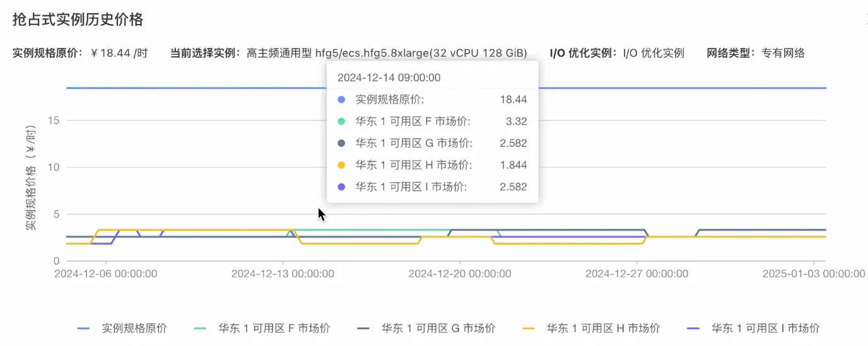The width and height of the screenshot is (868, 346).
Task: Click the ¥18.44 /时 original price value
Action: (x=119, y=53)
